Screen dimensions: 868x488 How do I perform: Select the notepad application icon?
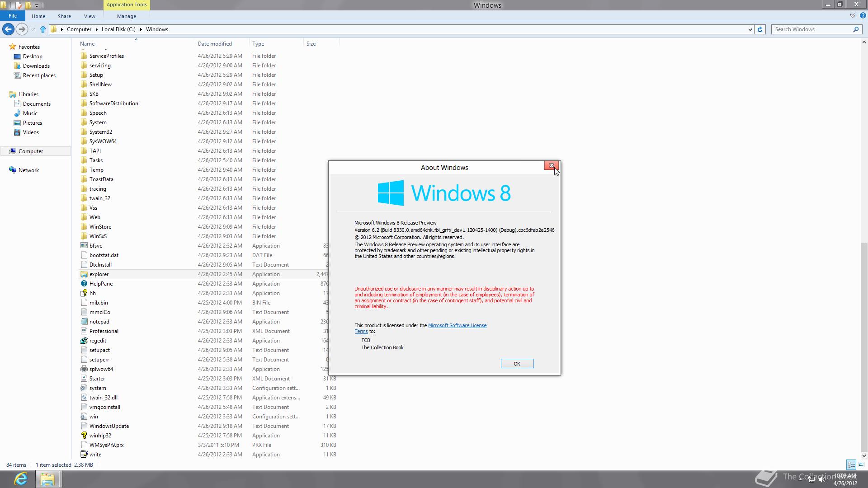pyautogui.click(x=84, y=322)
